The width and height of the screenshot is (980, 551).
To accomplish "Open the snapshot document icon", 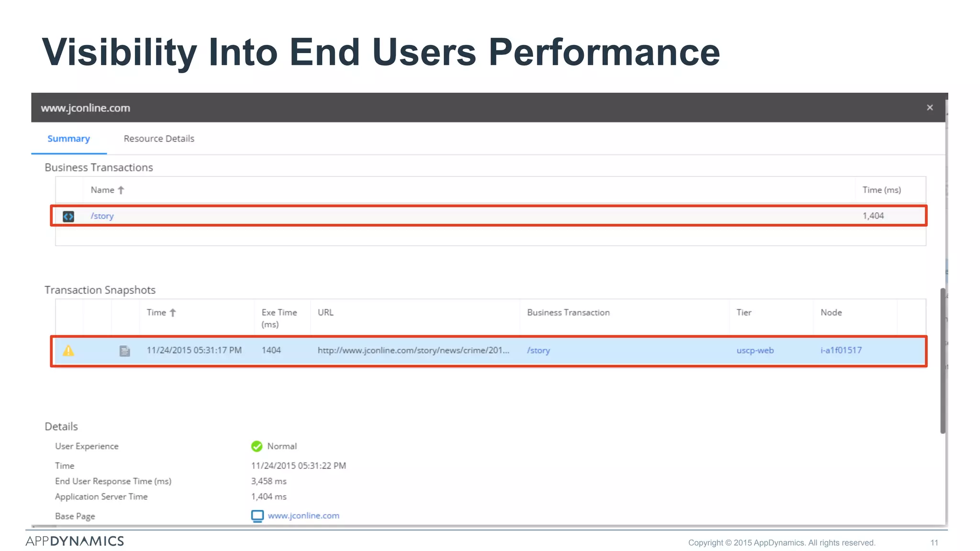I will click(124, 351).
